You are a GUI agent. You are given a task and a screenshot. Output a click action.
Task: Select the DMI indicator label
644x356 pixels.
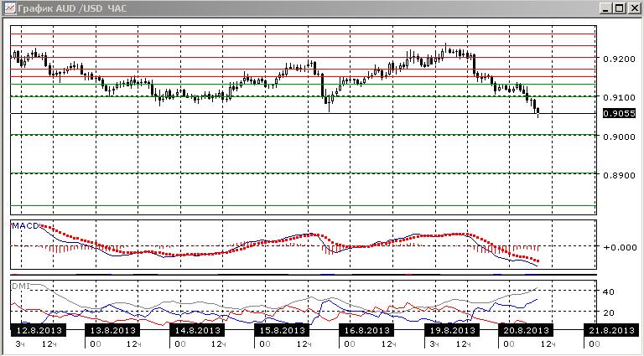[21, 286]
